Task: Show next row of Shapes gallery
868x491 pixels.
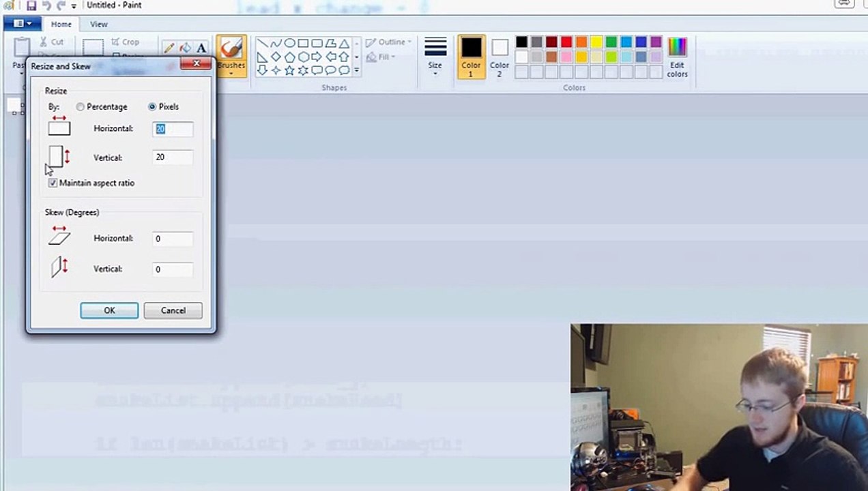Action: tap(356, 57)
